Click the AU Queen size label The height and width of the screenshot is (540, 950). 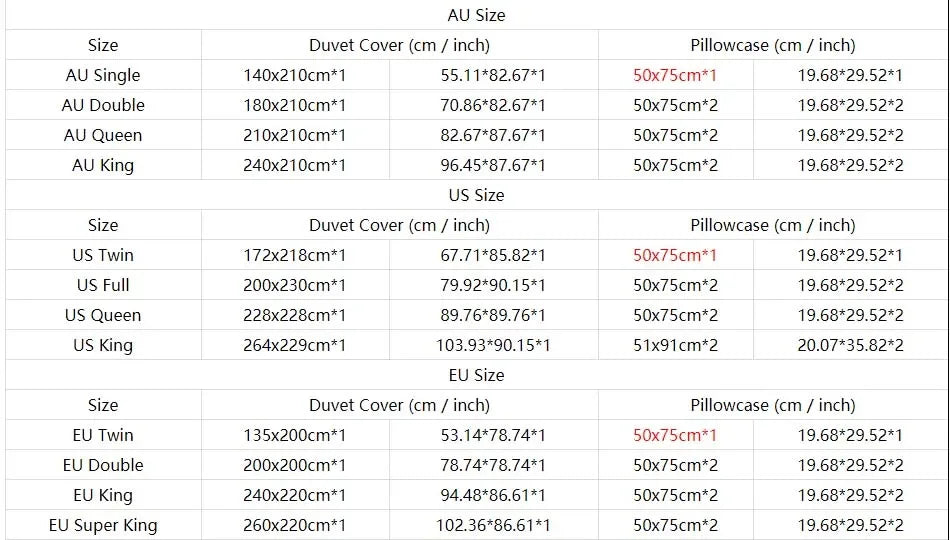(103, 135)
